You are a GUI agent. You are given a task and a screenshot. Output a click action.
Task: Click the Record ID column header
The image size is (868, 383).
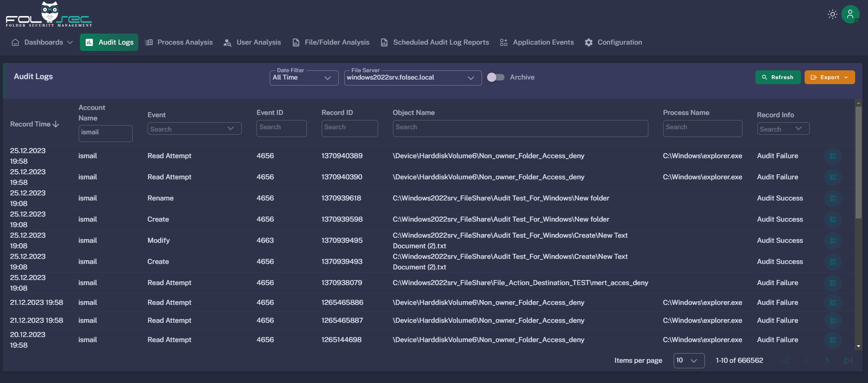point(337,113)
